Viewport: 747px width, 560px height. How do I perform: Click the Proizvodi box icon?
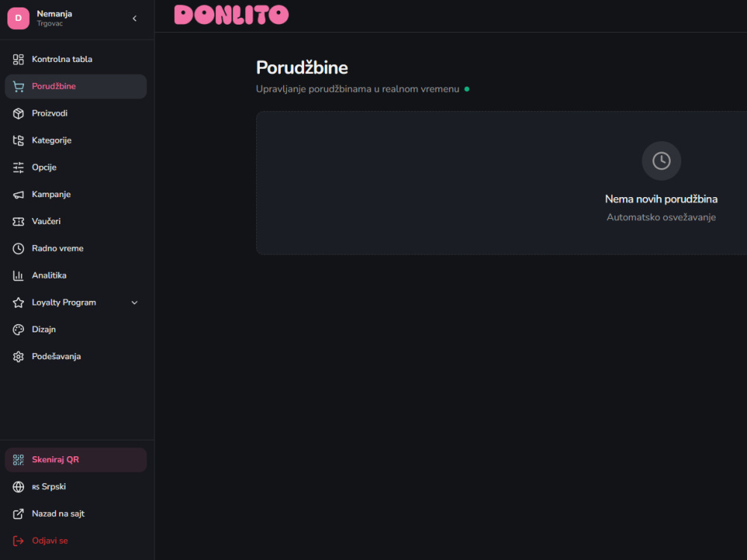point(18,113)
